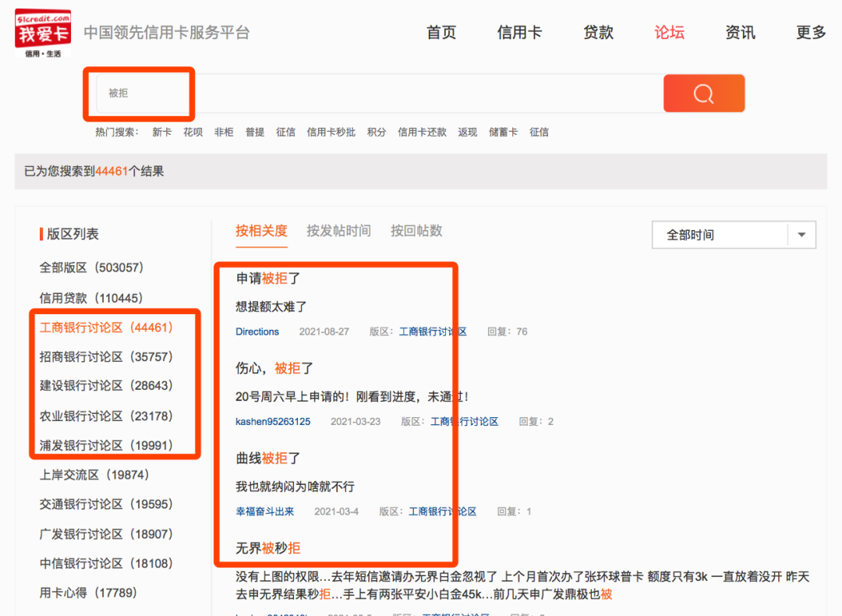
Task: Open the 全部时间 time filter dropdown
Action: point(734,235)
